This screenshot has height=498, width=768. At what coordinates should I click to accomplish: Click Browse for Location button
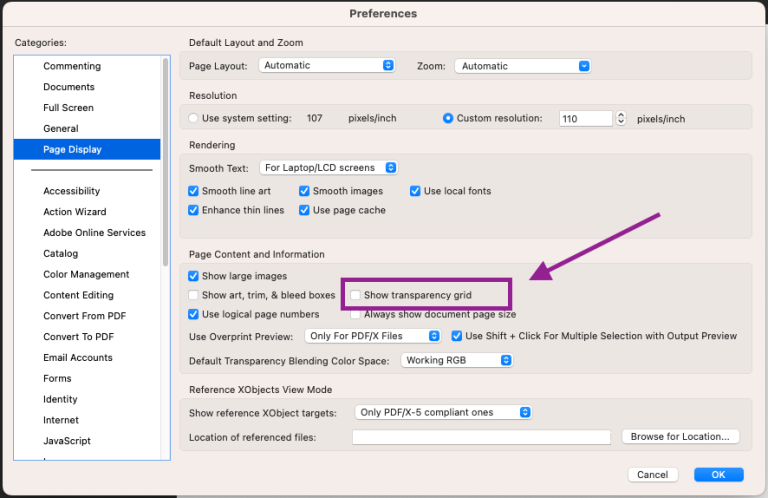[x=680, y=436]
